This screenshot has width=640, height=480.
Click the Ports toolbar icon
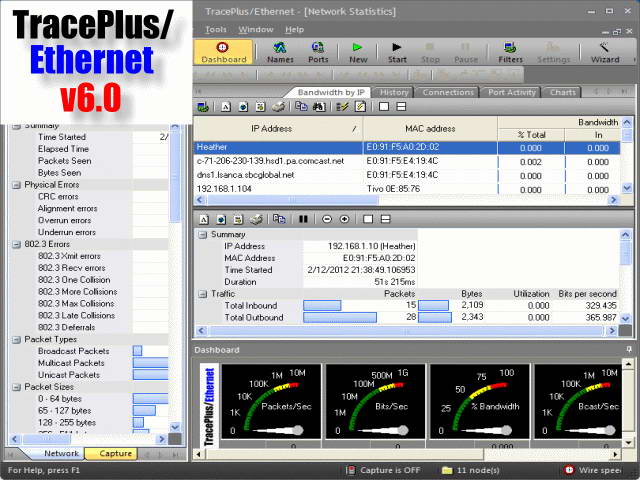click(318, 52)
